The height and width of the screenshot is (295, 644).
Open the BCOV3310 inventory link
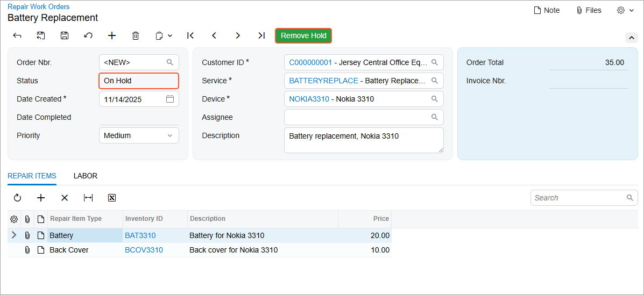tap(144, 250)
